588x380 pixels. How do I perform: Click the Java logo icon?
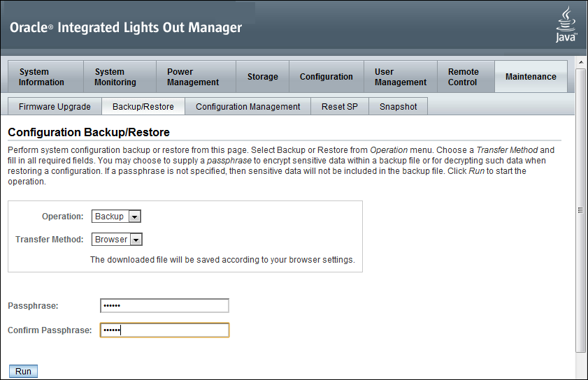(566, 24)
